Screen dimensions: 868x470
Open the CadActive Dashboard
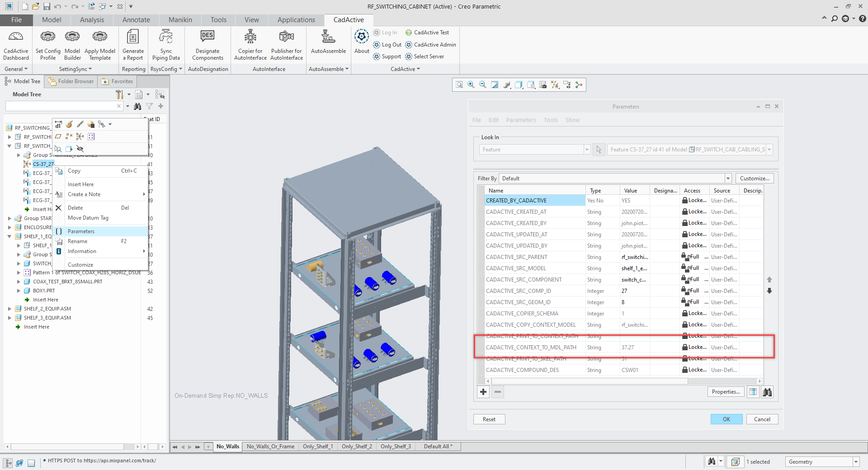point(16,45)
